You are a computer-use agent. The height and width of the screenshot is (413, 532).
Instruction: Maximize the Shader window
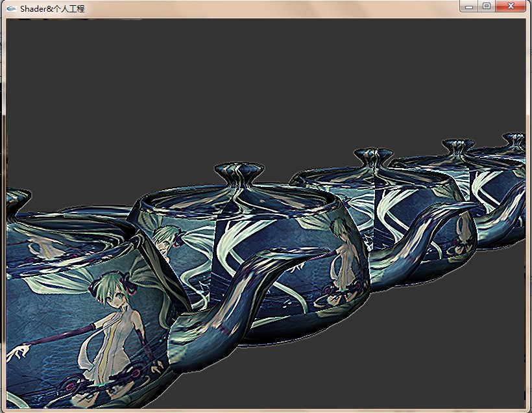pos(487,6)
